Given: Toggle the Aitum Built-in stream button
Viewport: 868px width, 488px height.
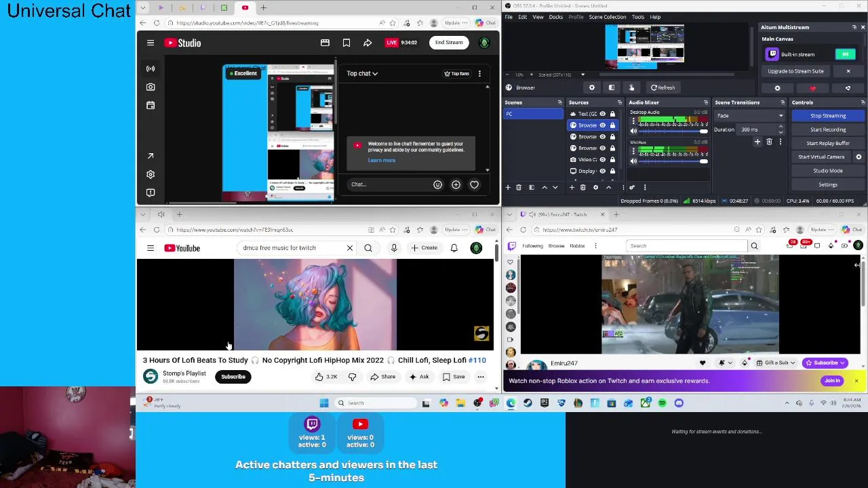Looking at the screenshot, I should click(845, 54).
